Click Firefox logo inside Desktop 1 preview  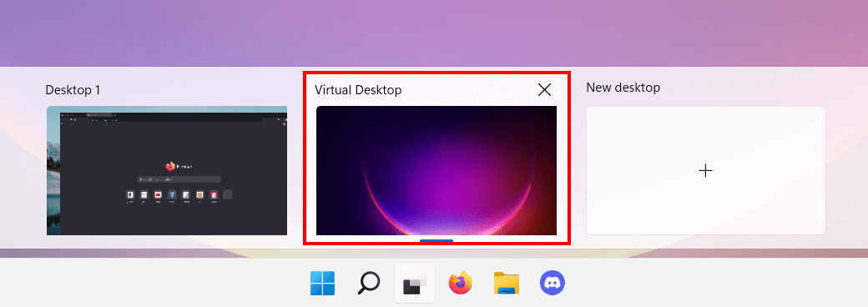click(x=170, y=165)
